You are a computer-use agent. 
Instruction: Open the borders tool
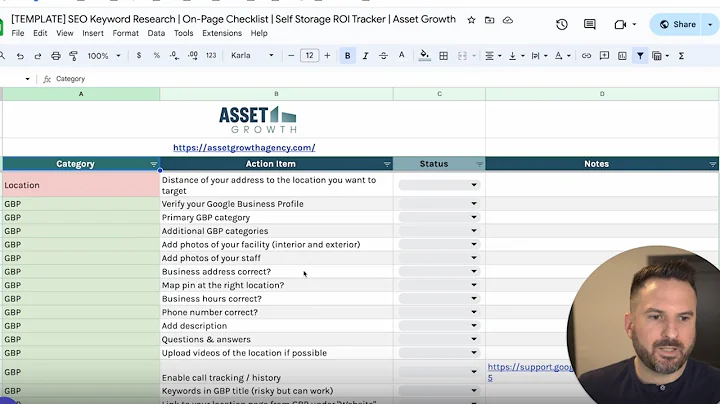[x=443, y=56]
